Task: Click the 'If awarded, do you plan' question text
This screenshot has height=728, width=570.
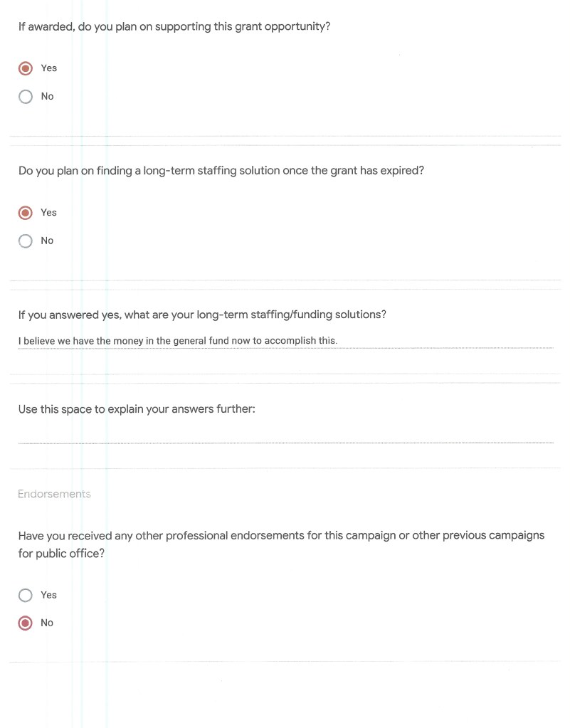Action: (x=174, y=27)
